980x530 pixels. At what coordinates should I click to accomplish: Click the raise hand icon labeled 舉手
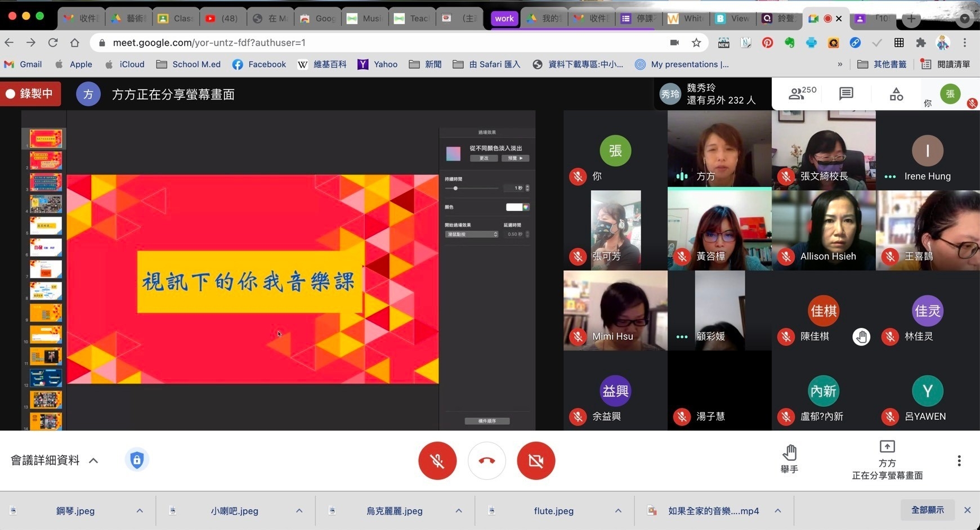pos(789,460)
